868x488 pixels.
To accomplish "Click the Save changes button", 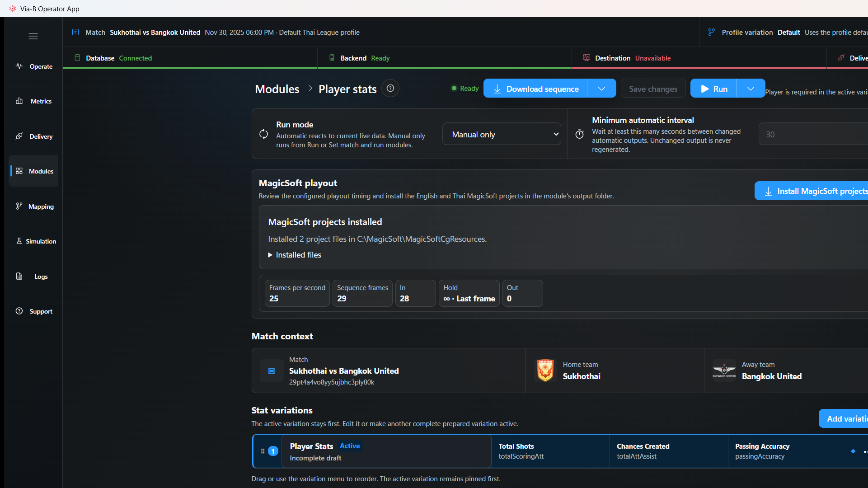I will (653, 89).
